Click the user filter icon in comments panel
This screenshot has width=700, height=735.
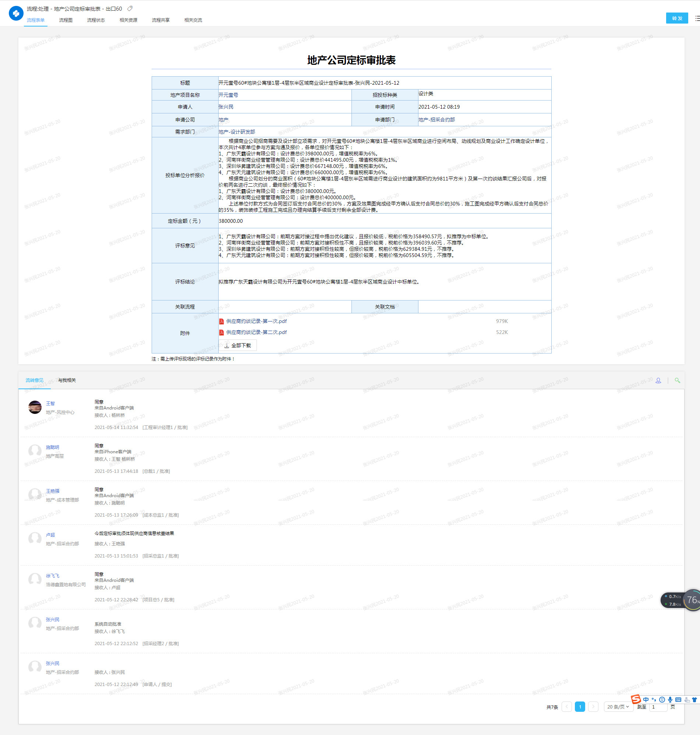click(658, 380)
